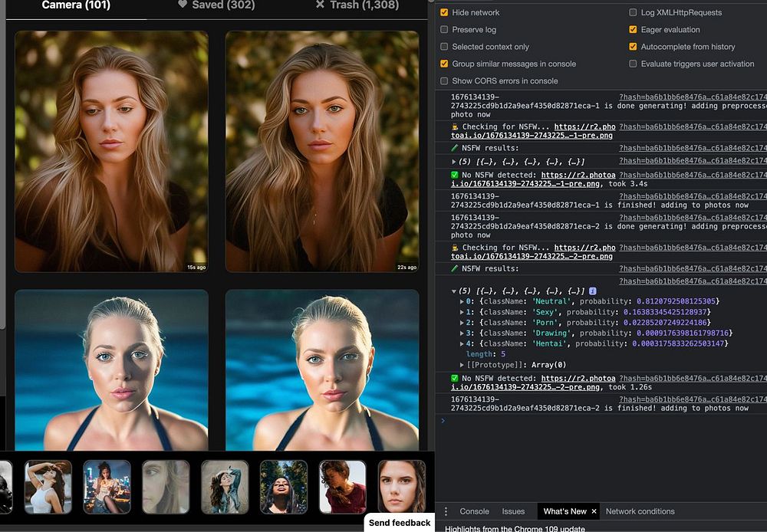
Task: Open the Trash tab with the X icon
Action: coord(357,5)
